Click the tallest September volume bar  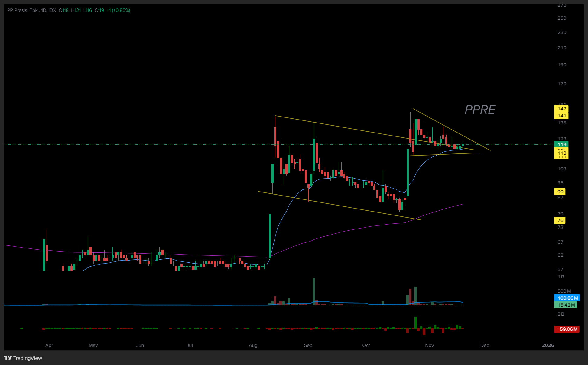314,291
